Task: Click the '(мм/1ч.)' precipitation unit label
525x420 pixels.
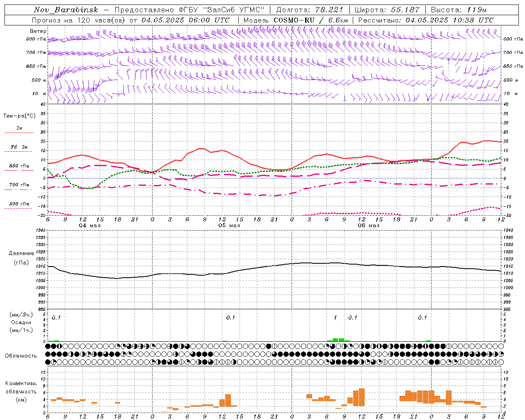Action: tap(21, 330)
